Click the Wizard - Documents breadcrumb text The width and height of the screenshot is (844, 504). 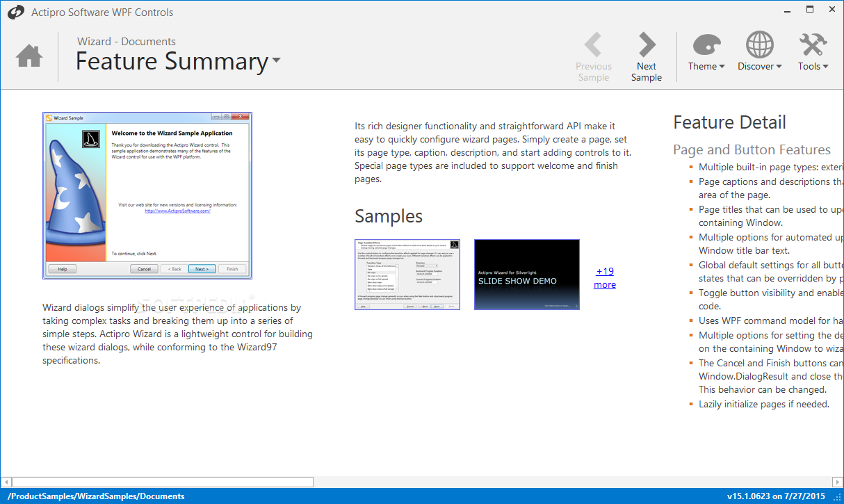(127, 41)
